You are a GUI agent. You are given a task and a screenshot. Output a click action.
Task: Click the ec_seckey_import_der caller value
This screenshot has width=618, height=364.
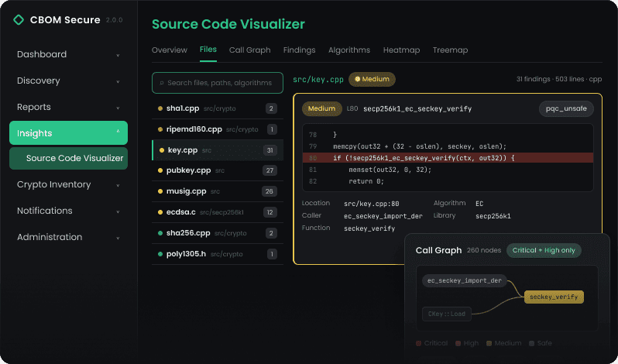383,216
